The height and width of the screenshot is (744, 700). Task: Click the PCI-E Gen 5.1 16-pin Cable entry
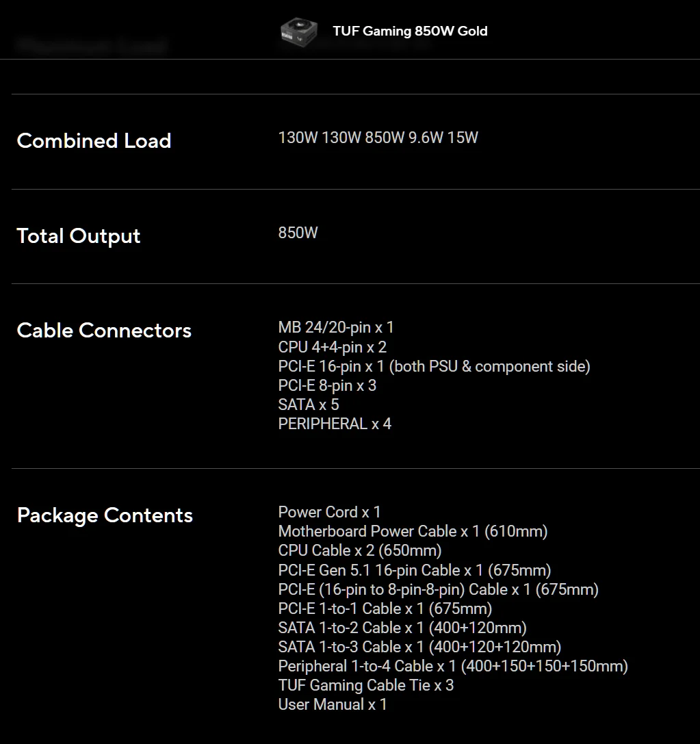[x=415, y=569]
